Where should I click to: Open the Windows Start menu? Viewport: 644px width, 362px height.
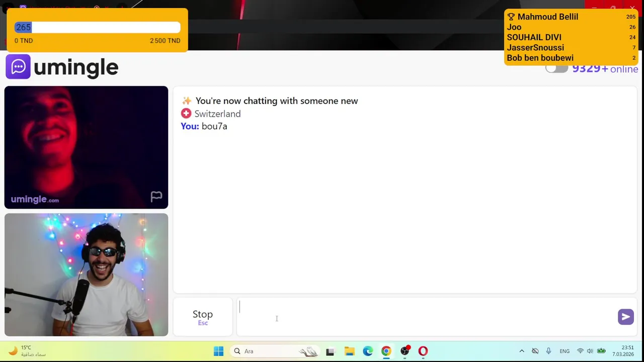pyautogui.click(x=218, y=351)
